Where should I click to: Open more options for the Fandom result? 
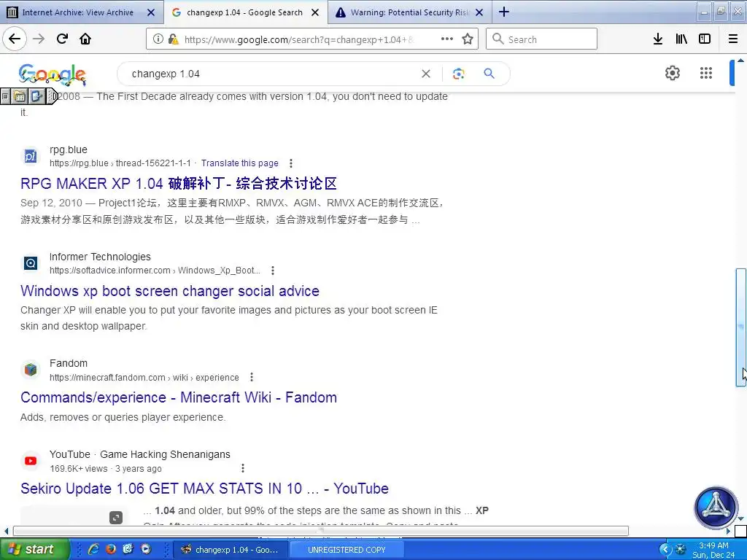pos(252,378)
